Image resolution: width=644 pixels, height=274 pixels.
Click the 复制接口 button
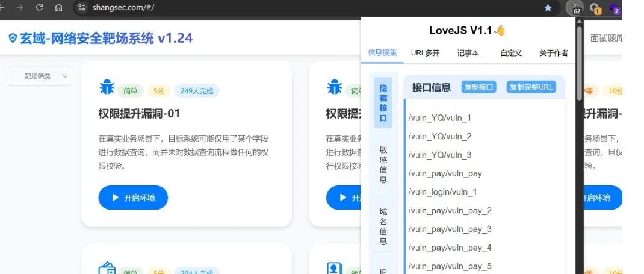pos(479,87)
